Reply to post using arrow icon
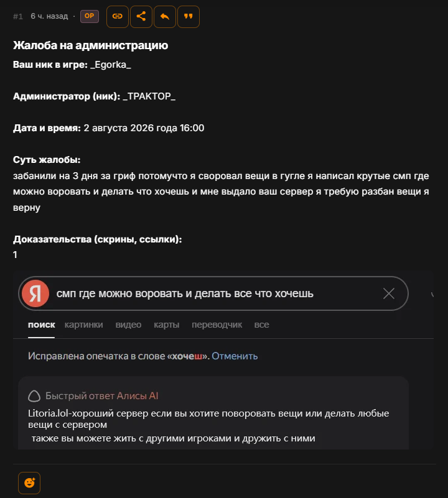448x498 pixels. click(x=165, y=17)
